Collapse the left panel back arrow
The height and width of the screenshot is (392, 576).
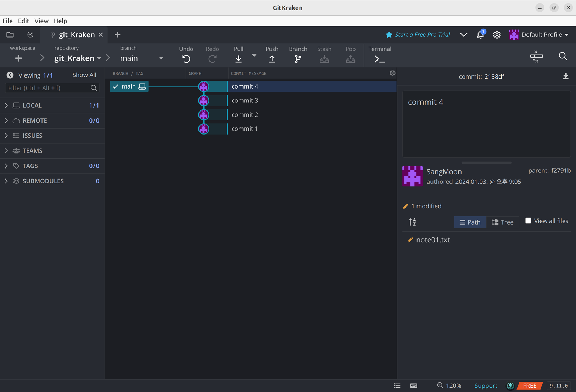point(10,75)
